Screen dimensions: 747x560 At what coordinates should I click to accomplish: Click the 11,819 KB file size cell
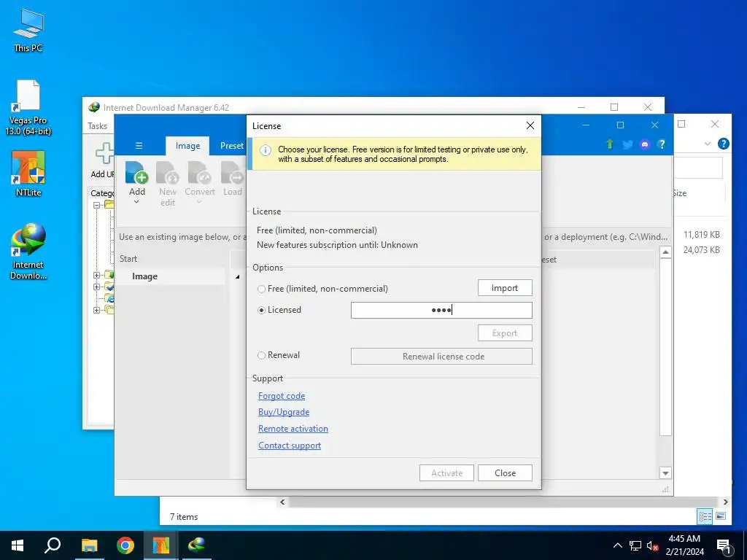point(701,234)
